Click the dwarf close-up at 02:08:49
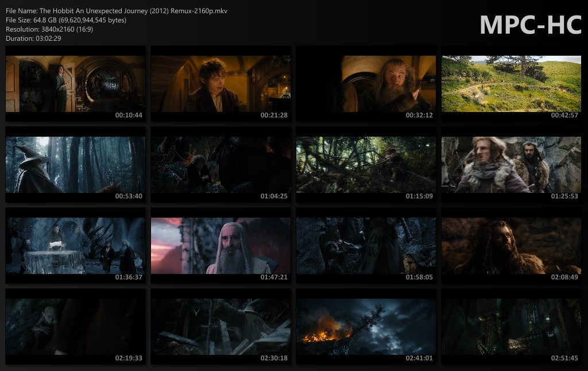This screenshot has height=371, width=588. [x=511, y=245]
